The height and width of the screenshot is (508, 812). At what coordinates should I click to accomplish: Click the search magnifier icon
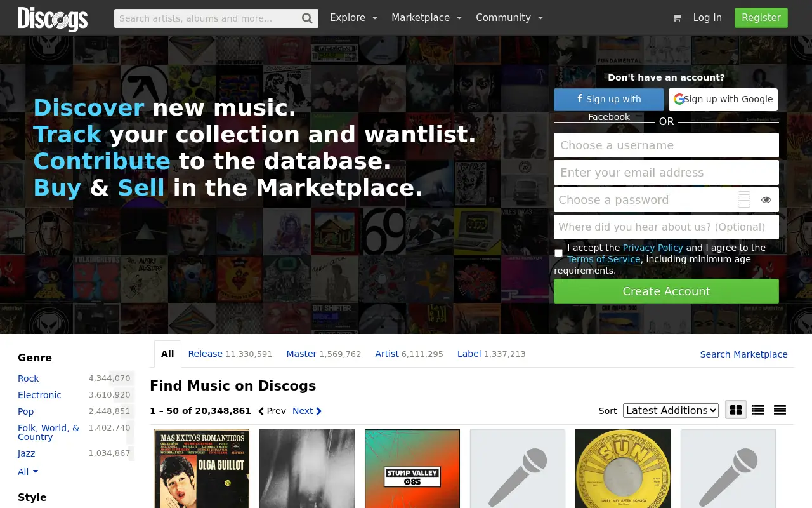click(307, 18)
